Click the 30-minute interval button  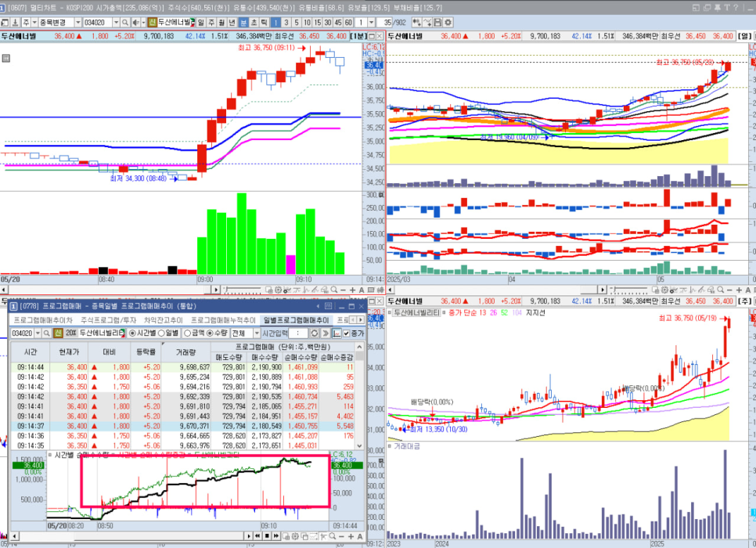pyautogui.click(x=327, y=23)
